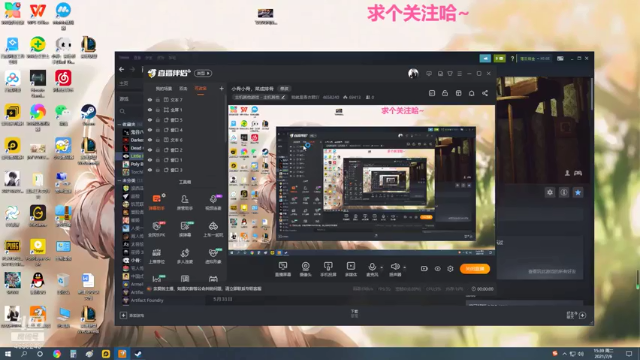
Task: Switch to the first scene tab
Action: pyautogui.click(x=164, y=89)
